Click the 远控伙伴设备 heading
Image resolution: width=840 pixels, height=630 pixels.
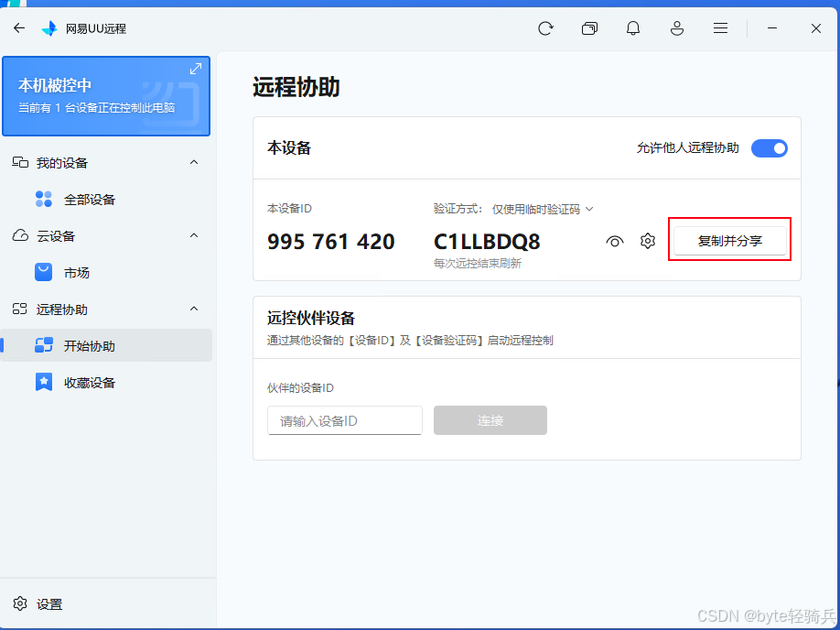(x=311, y=318)
